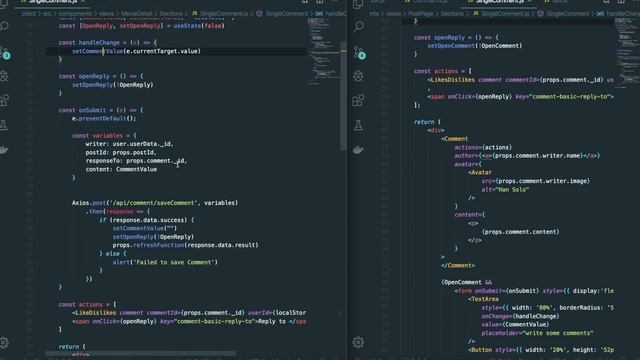The height and width of the screenshot is (360, 640).
Task: Click src props.comment.writer.image line
Action: (x=536, y=181)
